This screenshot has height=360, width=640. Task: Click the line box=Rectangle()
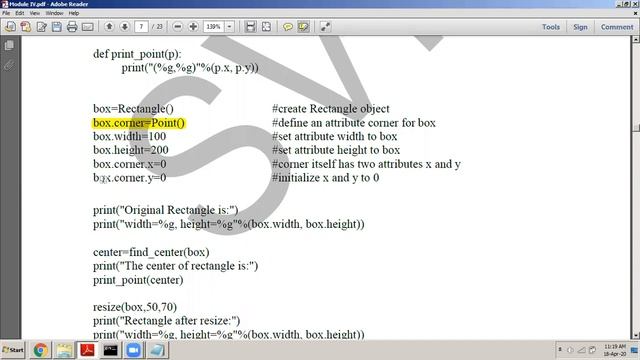coord(133,109)
